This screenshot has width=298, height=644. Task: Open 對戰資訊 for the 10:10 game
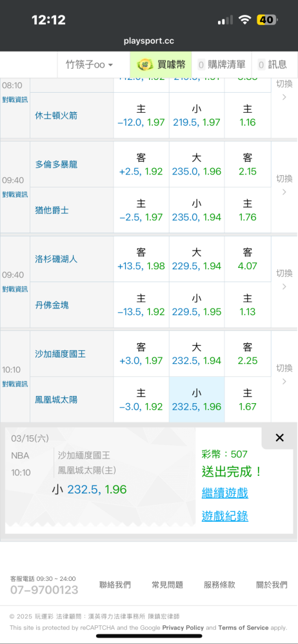click(x=15, y=384)
